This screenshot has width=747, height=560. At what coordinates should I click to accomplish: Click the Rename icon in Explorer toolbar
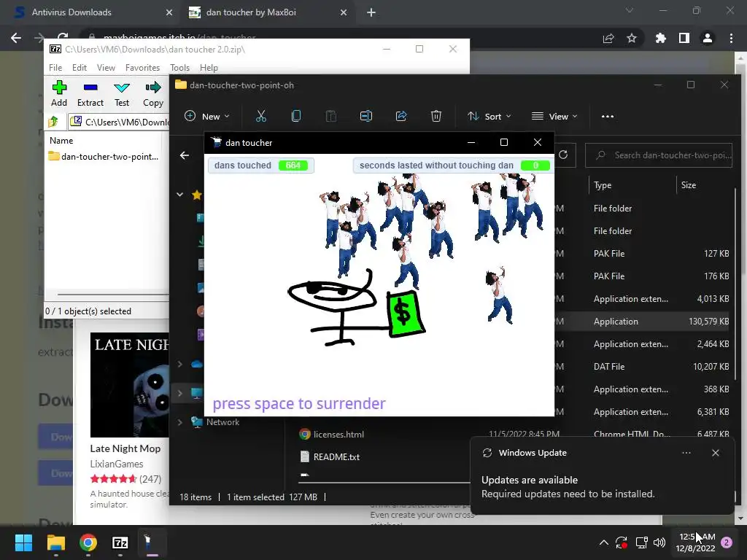(366, 116)
